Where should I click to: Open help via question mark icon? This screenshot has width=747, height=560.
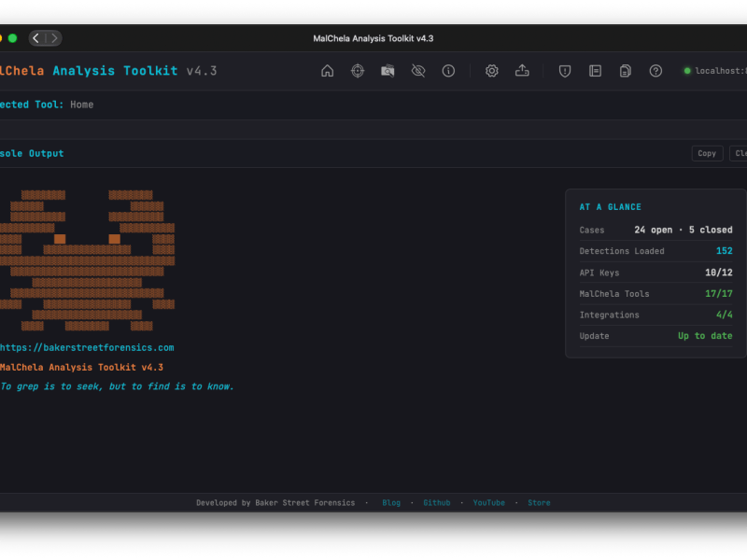655,71
